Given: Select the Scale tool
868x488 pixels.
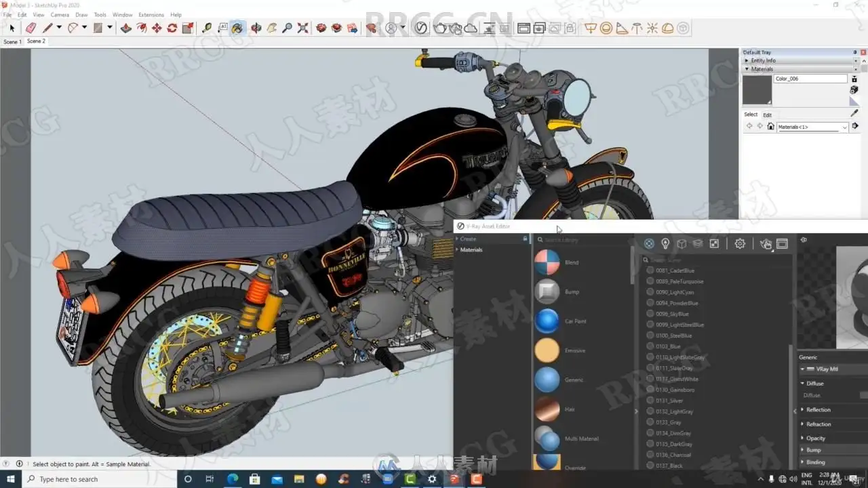Looking at the screenshot, I should 188,28.
